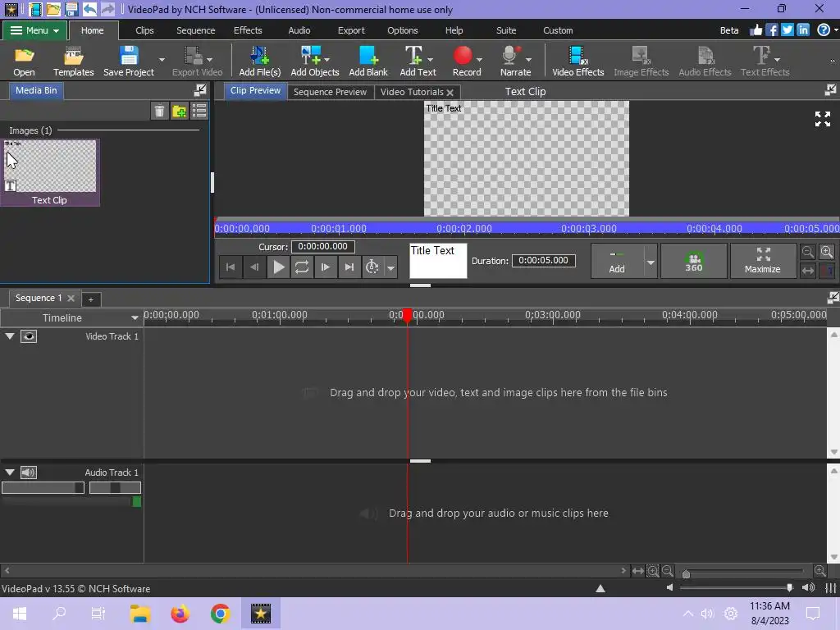Image resolution: width=840 pixels, height=630 pixels.
Task: Click the thumbs up like icon
Action: [756, 30]
